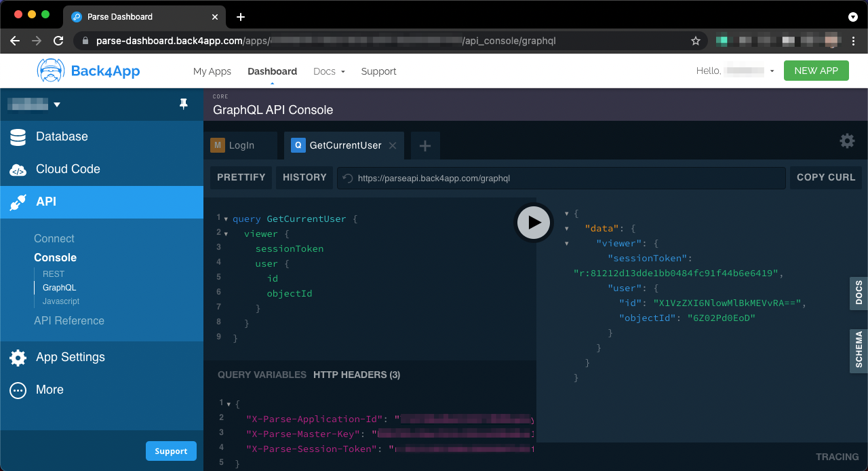
Task: Collapse HTTP headers JSON object arrow
Action: [229, 404]
